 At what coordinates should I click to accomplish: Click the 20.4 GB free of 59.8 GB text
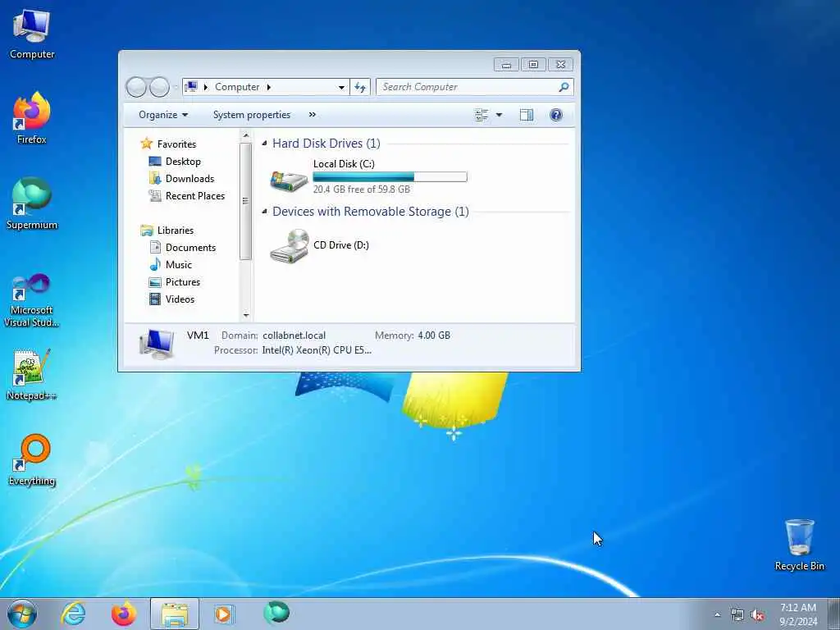(362, 189)
